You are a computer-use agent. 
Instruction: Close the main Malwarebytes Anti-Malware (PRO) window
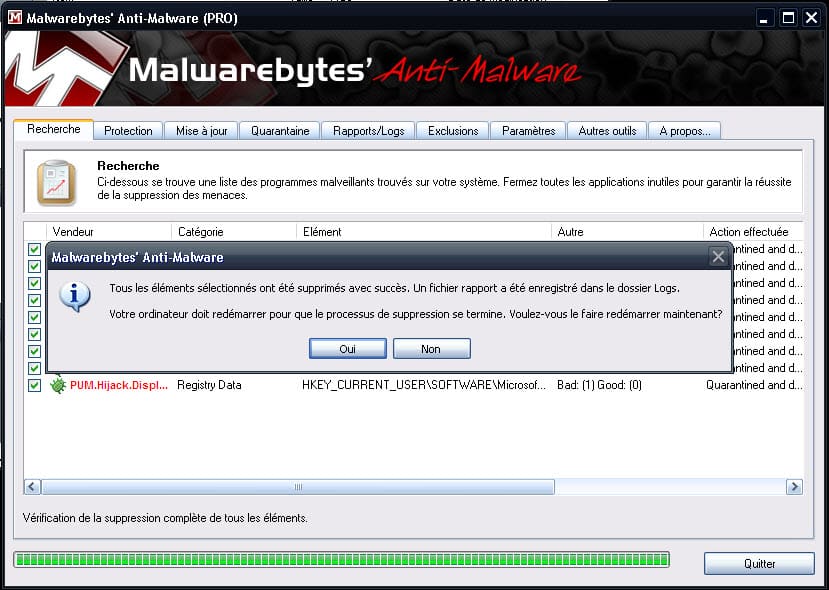coord(811,19)
